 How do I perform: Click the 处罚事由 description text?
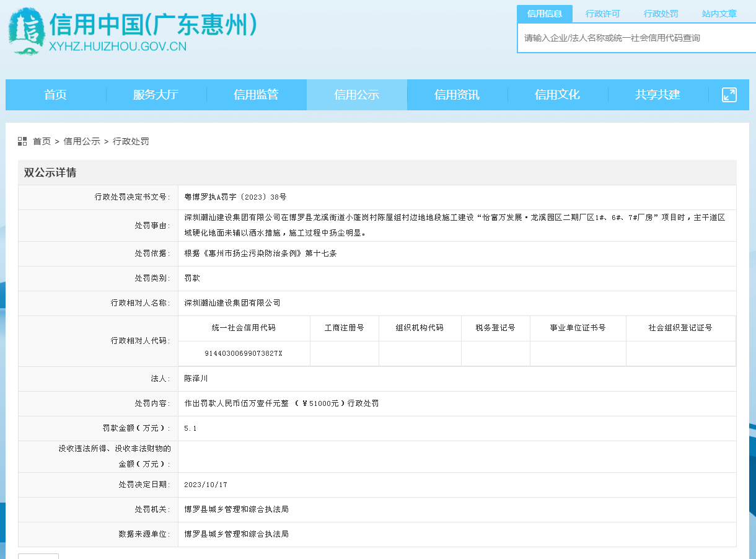tap(455, 226)
